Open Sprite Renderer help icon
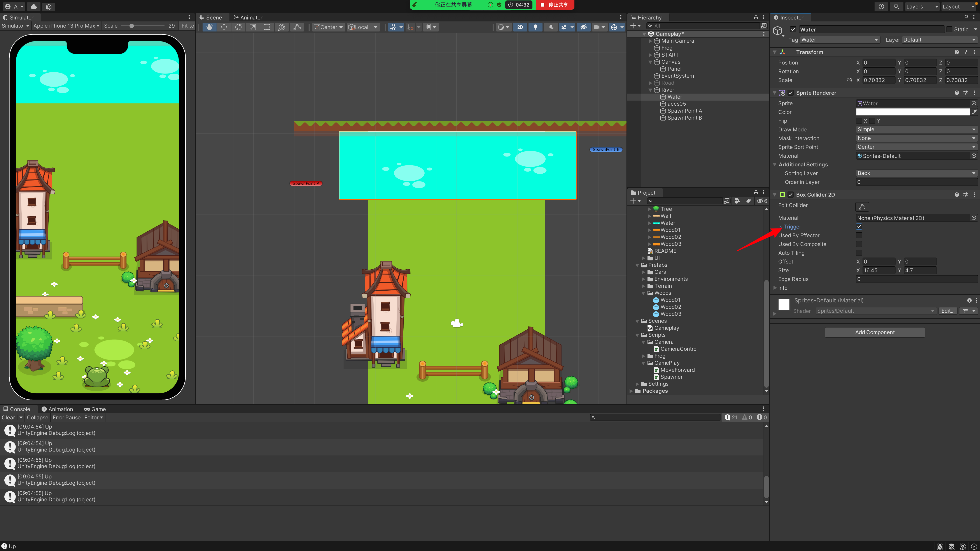This screenshot has width=980, height=551. [x=956, y=93]
